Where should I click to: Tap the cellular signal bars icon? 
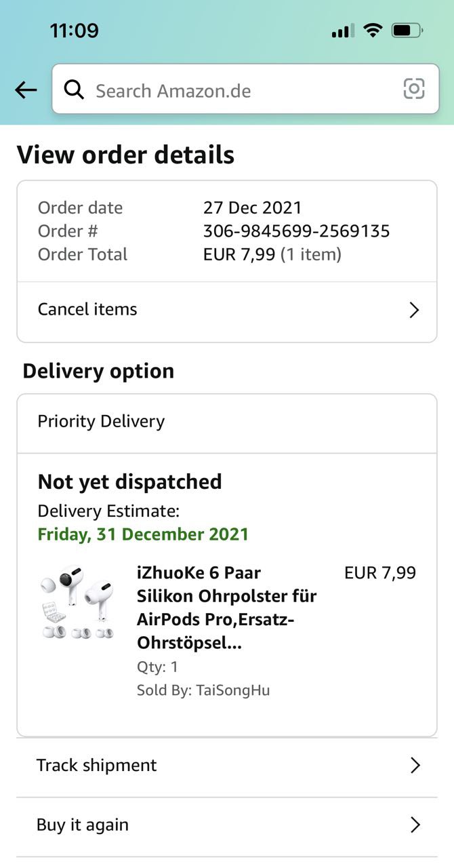click(x=343, y=31)
